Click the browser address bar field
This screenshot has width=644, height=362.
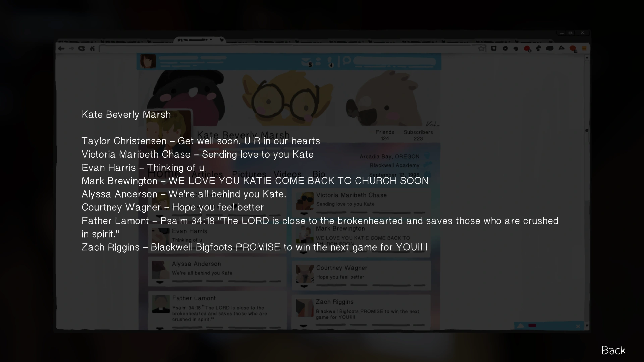pos(288,49)
